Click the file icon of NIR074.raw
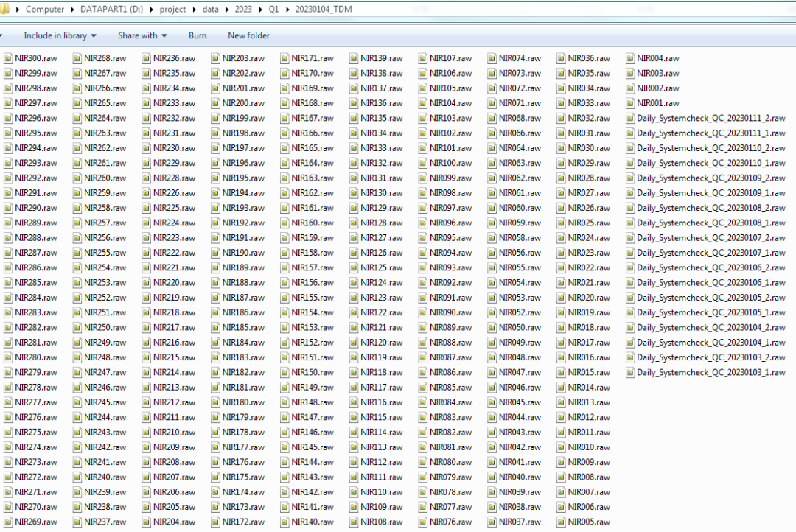Screen dimensions: 796x532 492,58
